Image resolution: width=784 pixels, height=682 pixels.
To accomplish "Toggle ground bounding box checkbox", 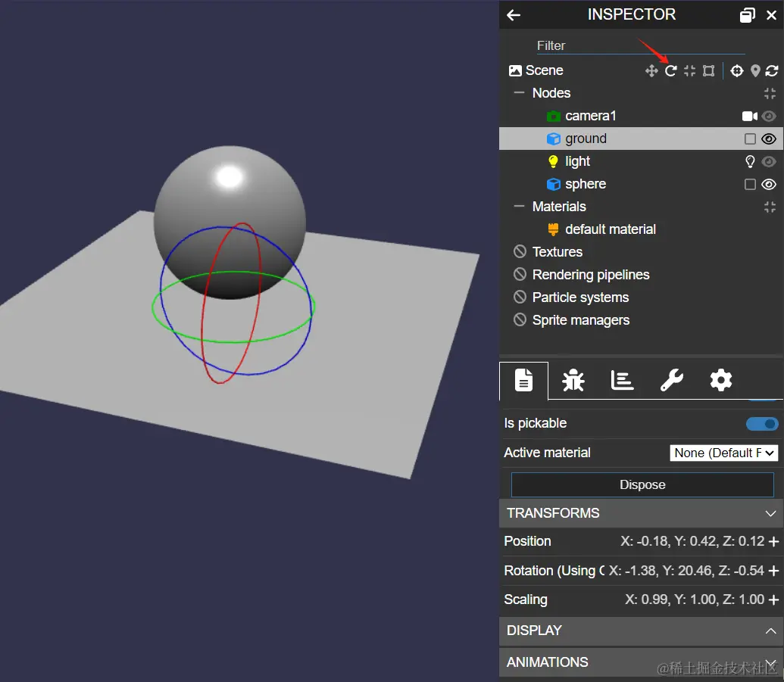I will [750, 139].
